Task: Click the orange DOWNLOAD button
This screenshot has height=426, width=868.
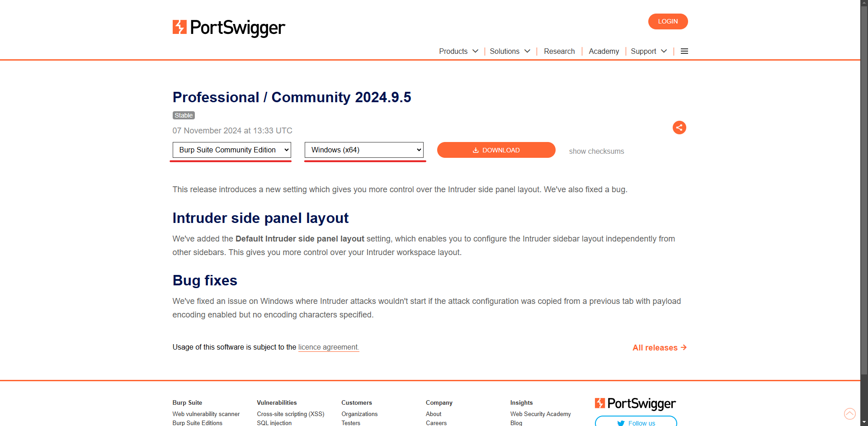Action: click(496, 150)
